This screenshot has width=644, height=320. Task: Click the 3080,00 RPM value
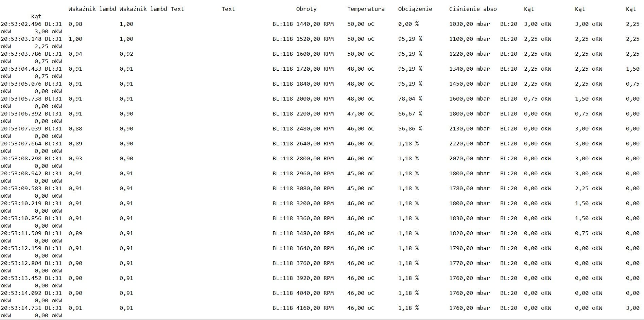click(x=315, y=189)
